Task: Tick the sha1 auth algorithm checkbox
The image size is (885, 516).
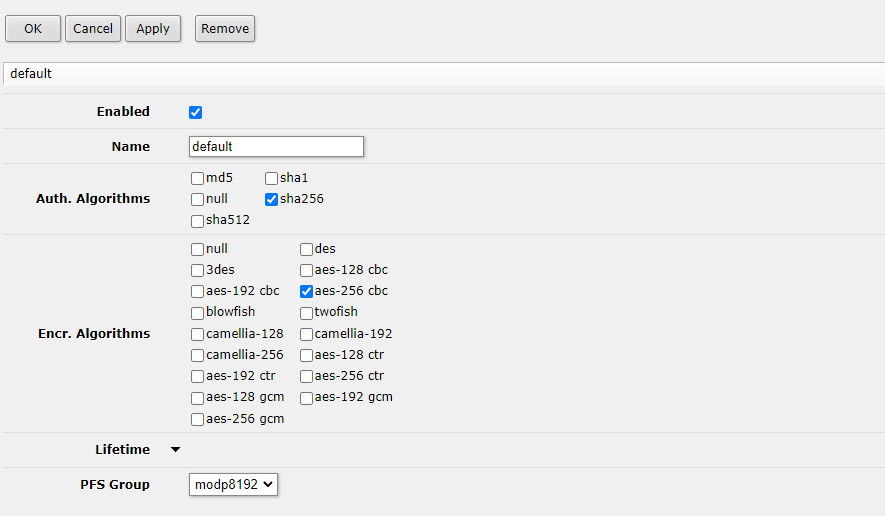Action: 271,178
